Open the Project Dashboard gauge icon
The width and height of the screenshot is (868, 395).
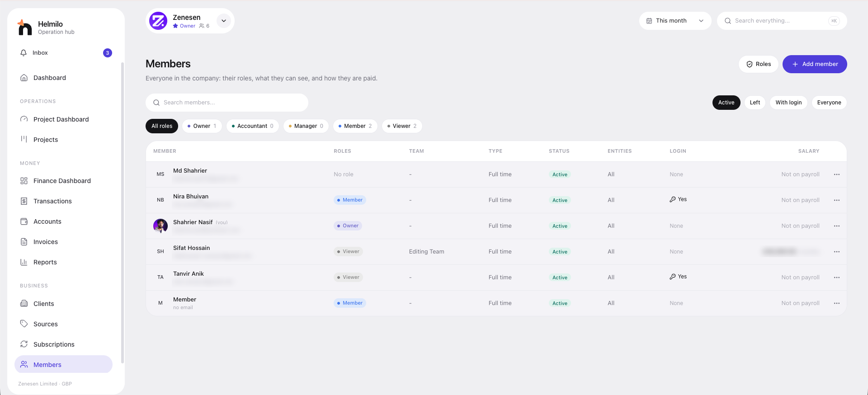coord(24,119)
